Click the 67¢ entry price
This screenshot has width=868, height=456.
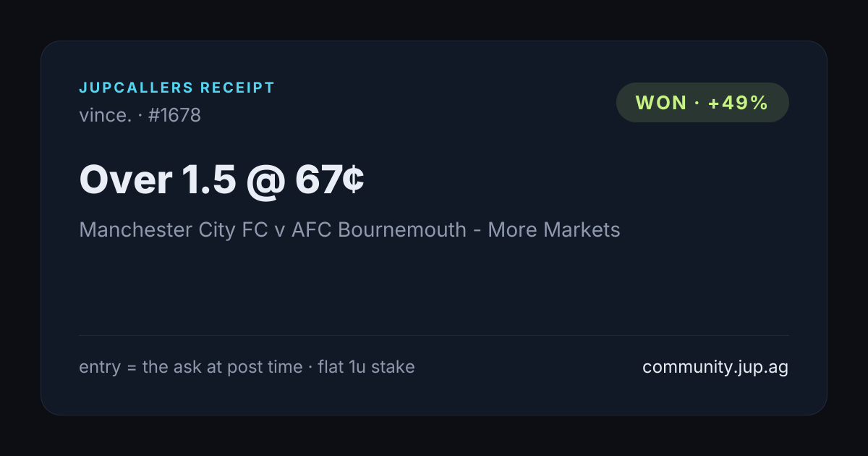[329, 180]
